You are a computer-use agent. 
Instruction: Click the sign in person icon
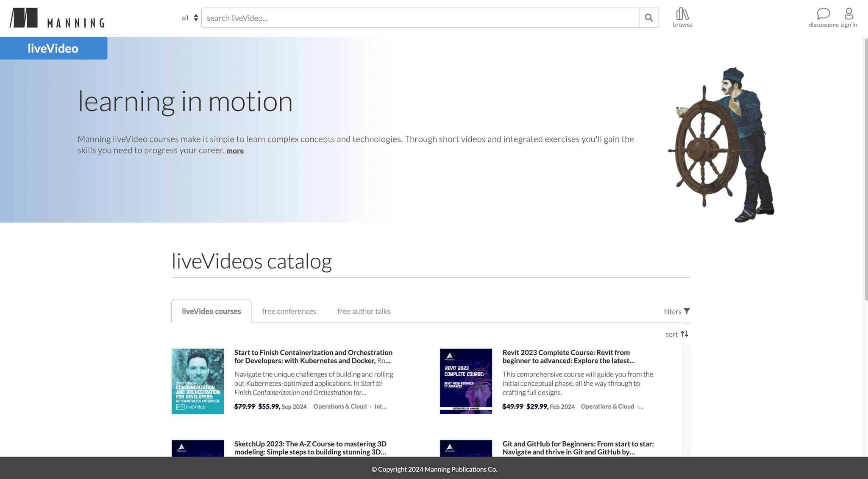(849, 14)
